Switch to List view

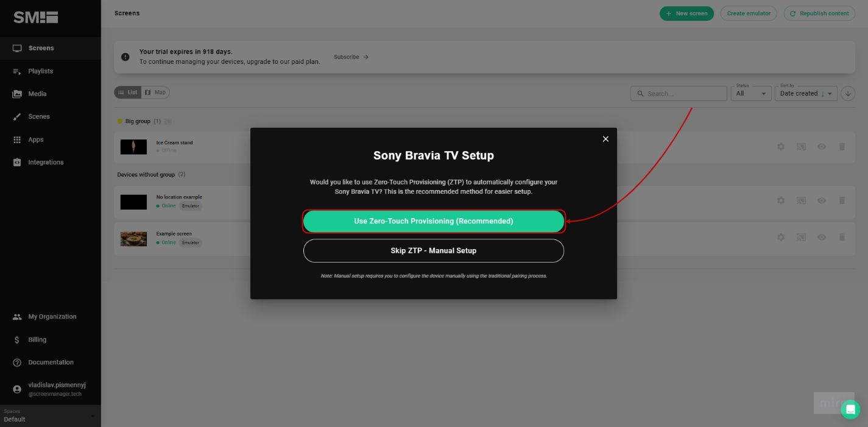pyautogui.click(x=128, y=93)
